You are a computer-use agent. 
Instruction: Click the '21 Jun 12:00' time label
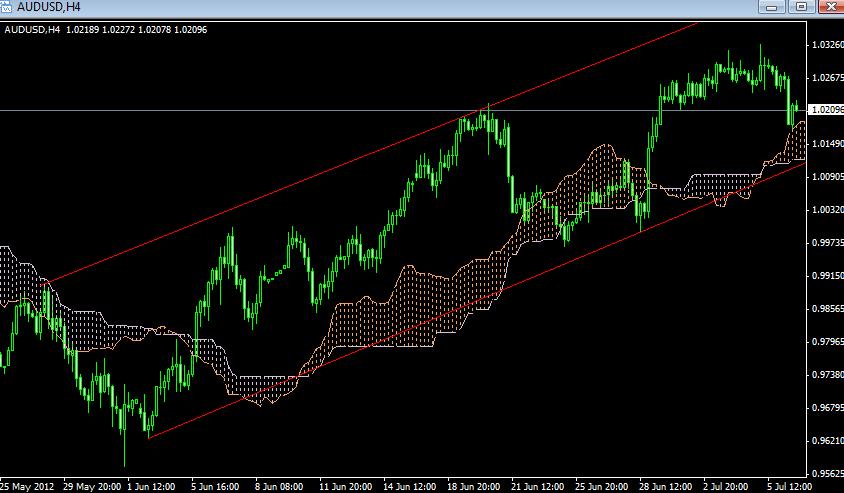(x=537, y=487)
